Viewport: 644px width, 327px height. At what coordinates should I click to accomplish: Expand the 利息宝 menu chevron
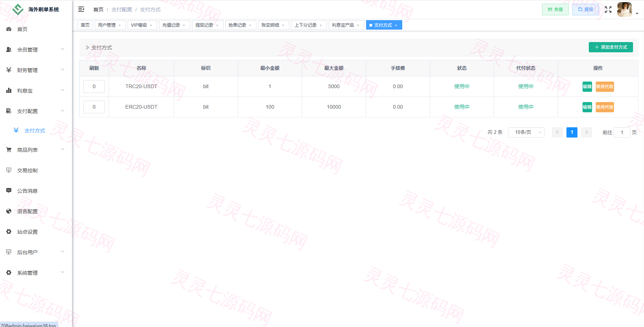point(63,90)
